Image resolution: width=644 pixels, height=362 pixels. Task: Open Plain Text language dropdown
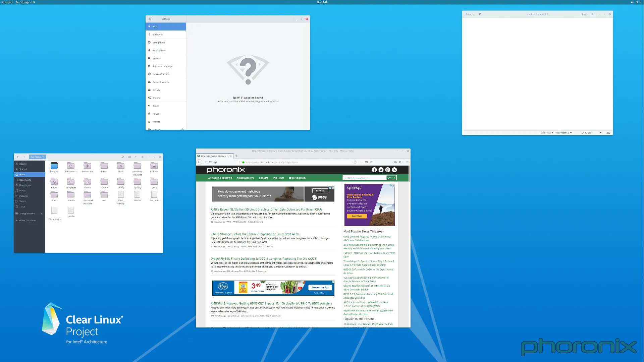(547, 133)
